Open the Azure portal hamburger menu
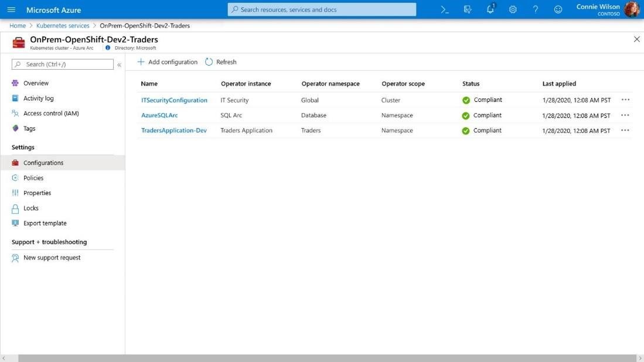The width and height of the screenshot is (644, 362). point(11,9)
